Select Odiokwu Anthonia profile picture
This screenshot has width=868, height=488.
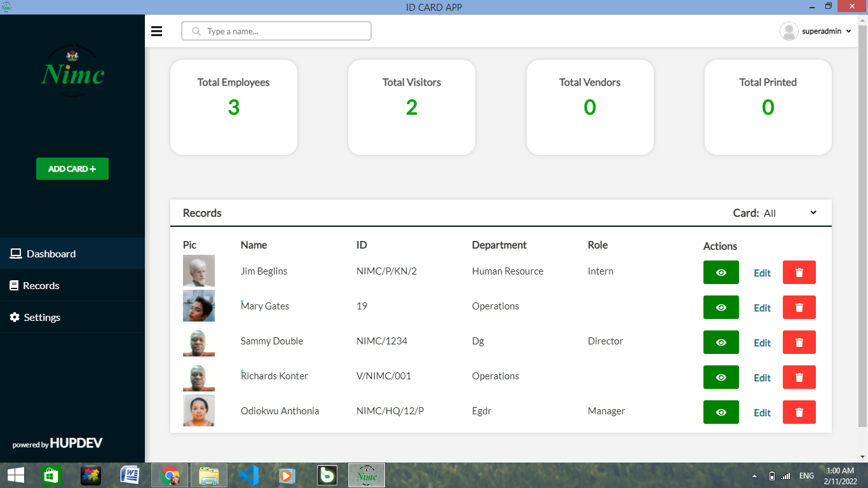coord(199,410)
